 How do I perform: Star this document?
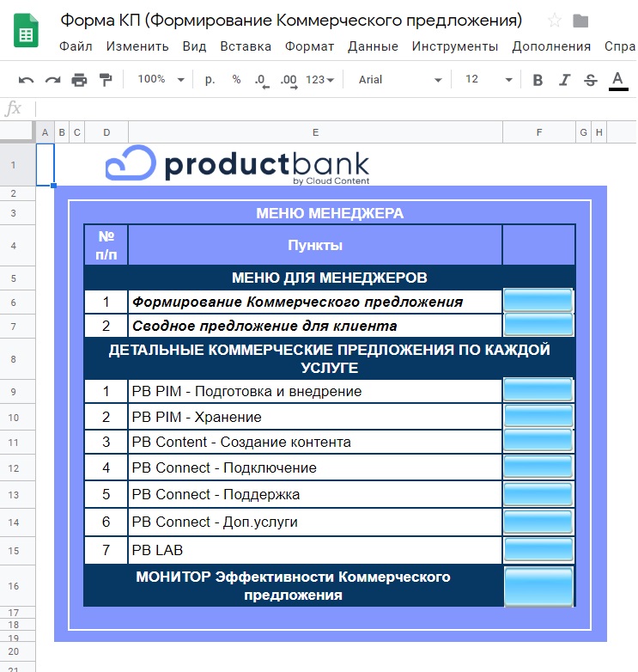pos(555,20)
